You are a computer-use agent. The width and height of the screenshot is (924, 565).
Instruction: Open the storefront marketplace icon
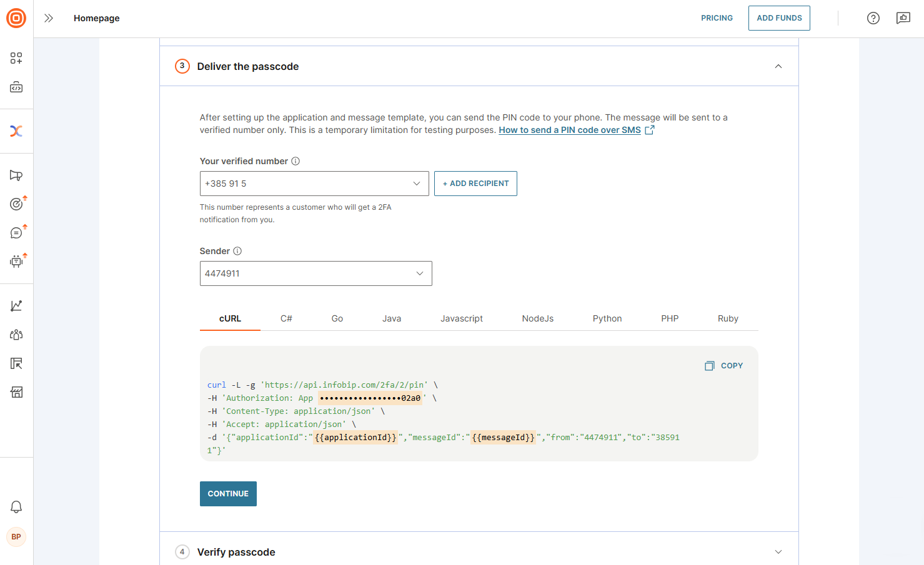[16, 392]
